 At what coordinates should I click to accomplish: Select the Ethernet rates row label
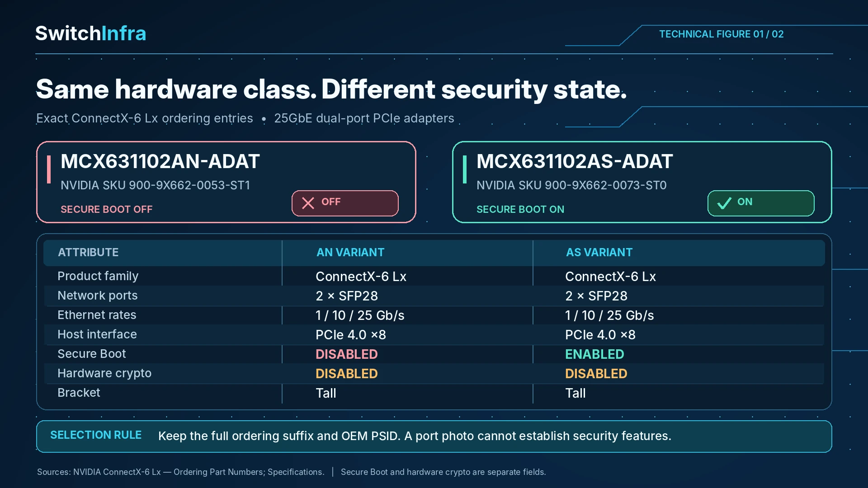click(x=97, y=315)
